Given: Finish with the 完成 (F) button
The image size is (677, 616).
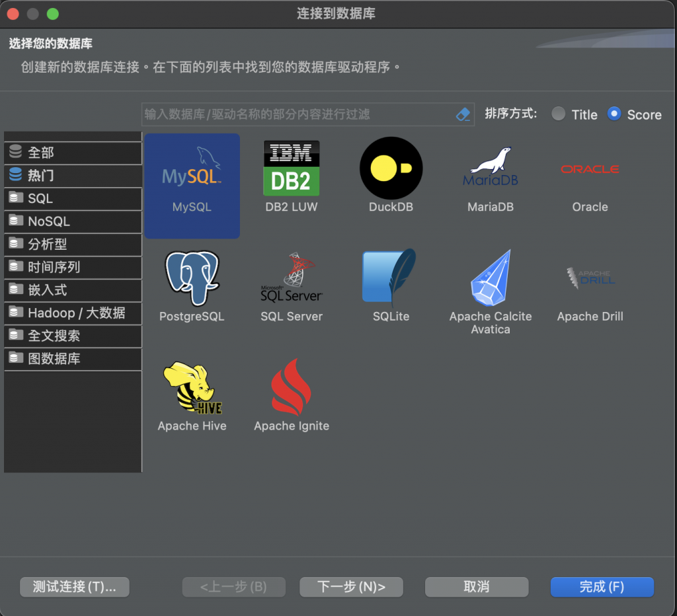Looking at the screenshot, I should pos(602,587).
